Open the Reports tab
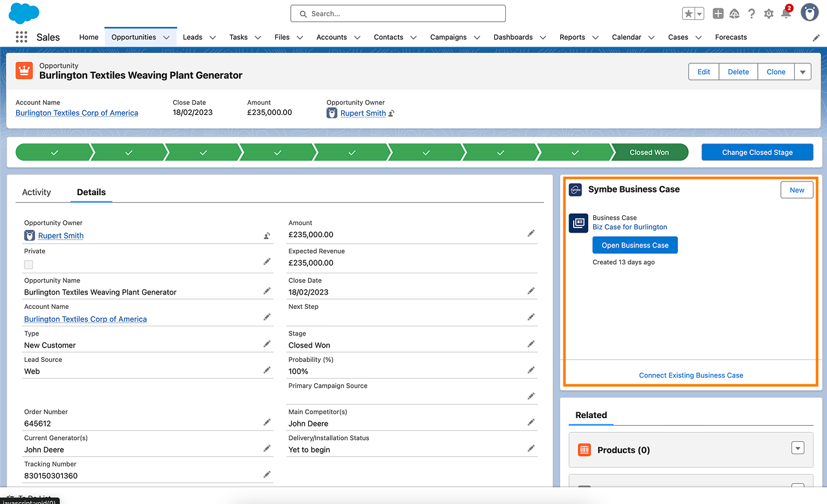The width and height of the screenshot is (827, 504). (x=572, y=37)
